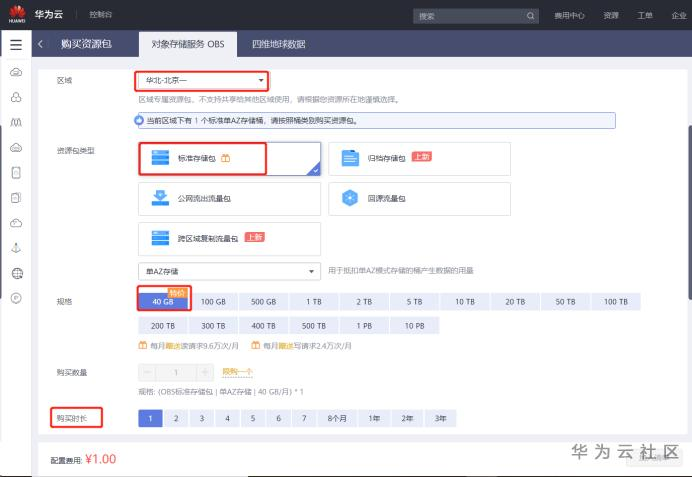Screen dimensions: 692x477
Task: Open 工单 in the top menu
Action: pos(645,16)
